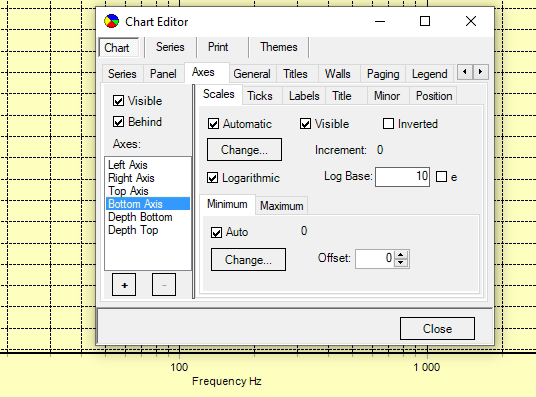Screen dimensions: 536x397
Task: Disable the Behind checkbox
Action: point(118,122)
